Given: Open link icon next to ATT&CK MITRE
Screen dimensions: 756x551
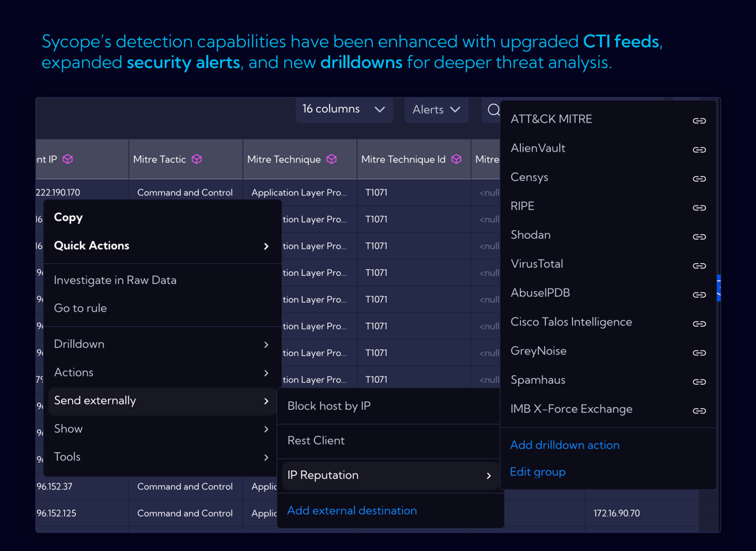Looking at the screenshot, I should pyautogui.click(x=699, y=120).
